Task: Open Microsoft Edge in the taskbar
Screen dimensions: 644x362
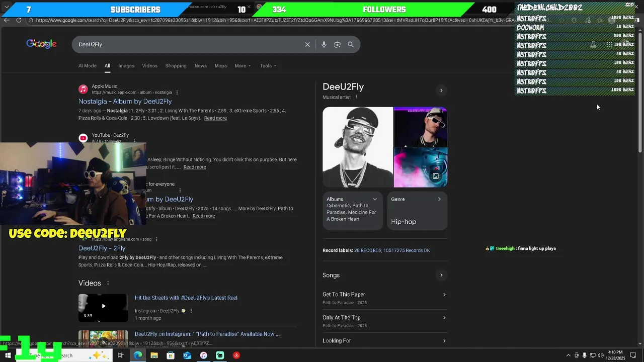Action: (x=137, y=355)
